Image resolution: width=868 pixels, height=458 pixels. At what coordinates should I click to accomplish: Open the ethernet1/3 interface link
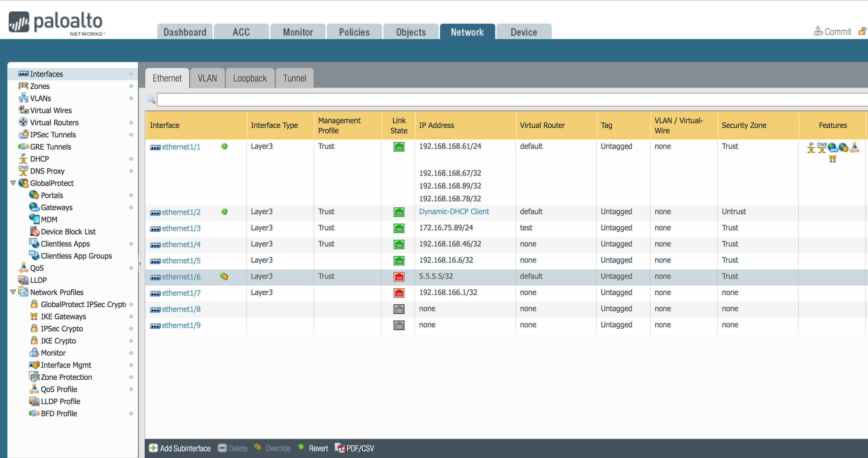pyautogui.click(x=181, y=228)
